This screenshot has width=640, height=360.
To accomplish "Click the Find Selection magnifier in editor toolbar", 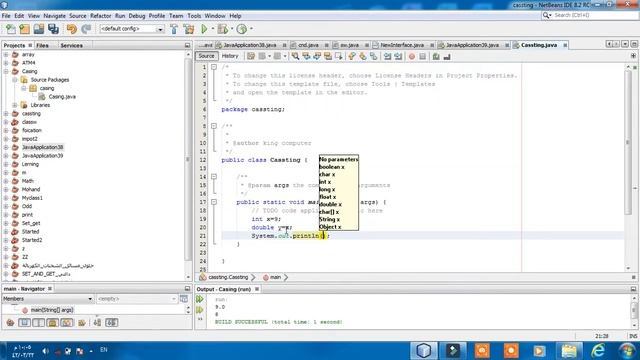I will pyautogui.click(x=295, y=56).
